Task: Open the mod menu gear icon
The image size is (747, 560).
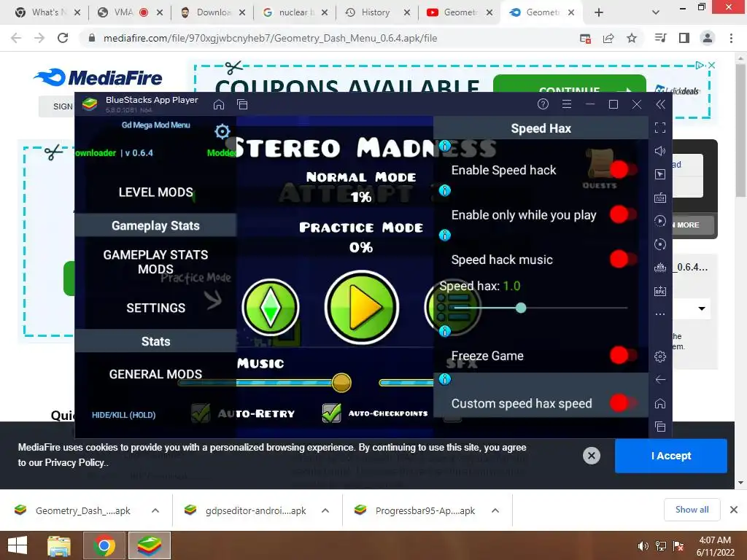Action: [222, 131]
